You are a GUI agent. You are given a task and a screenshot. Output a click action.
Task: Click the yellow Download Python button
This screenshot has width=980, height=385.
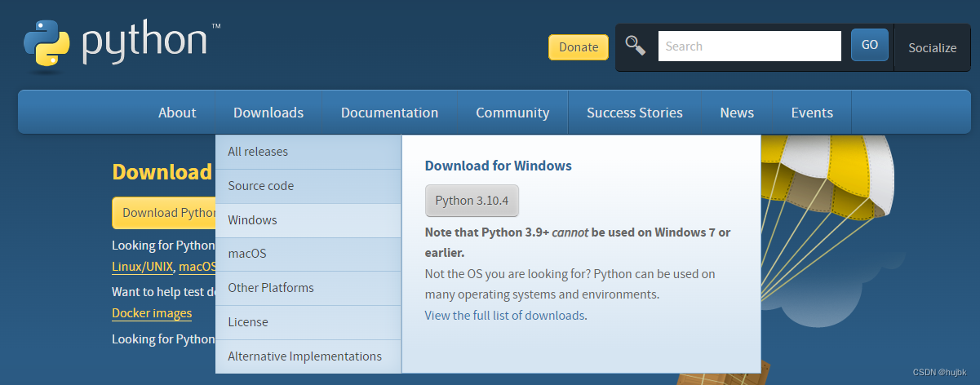164,213
